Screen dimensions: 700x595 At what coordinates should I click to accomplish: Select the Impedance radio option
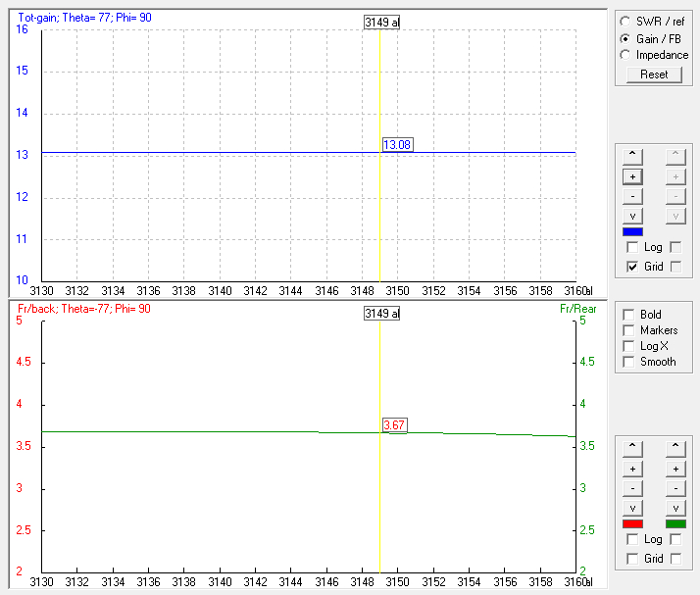click(626, 55)
